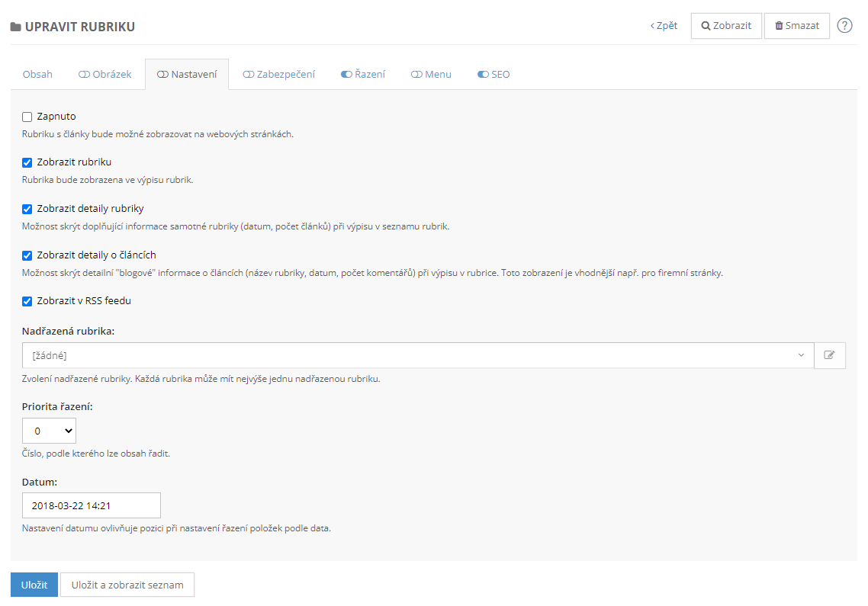This screenshot has width=868, height=606.
Task: Click edit icon beside Nadřazená rubrika field
Action: [830, 355]
